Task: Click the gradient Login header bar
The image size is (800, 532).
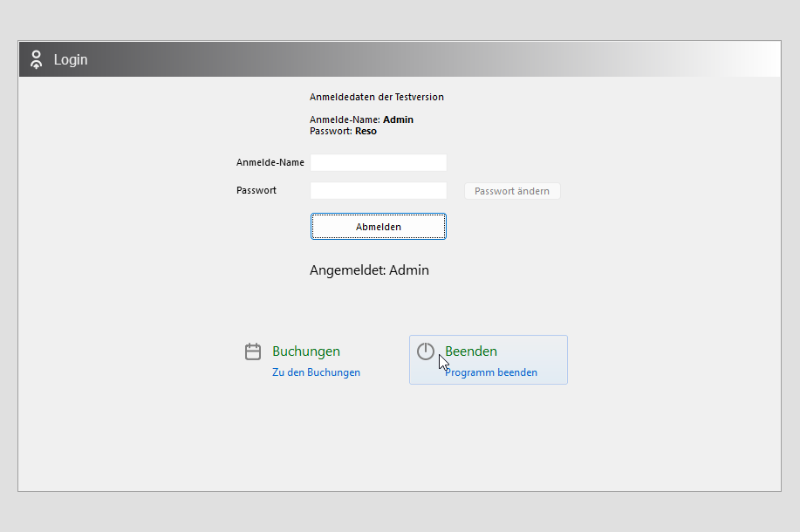Action: 436,59
